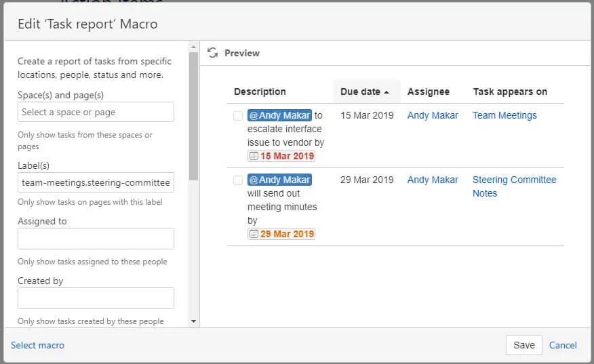The width and height of the screenshot is (594, 364).
Task: Click calendar icon next to 29 Mar 2019
Action: [254, 234]
